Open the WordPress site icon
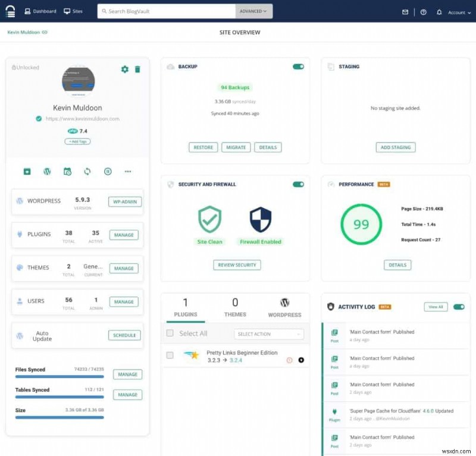Screen dimensions: 476x456 [47, 171]
